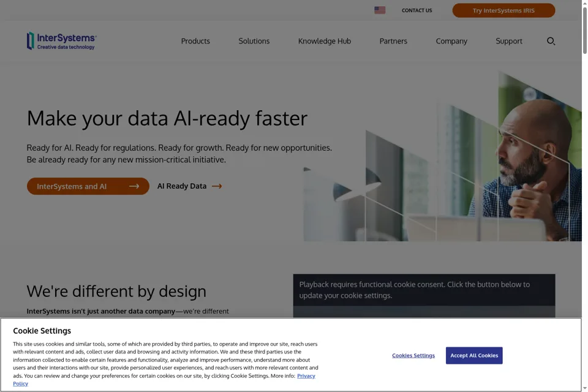This screenshot has width=588, height=392.
Task: Click the 'Make your data AI-ready faster' headline
Action: [167, 118]
